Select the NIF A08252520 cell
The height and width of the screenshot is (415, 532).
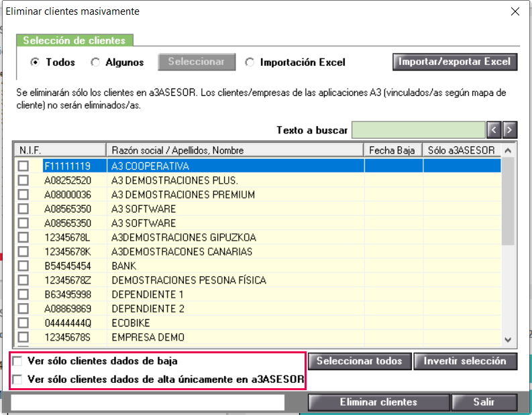pyautogui.click(x=68, y=180)
